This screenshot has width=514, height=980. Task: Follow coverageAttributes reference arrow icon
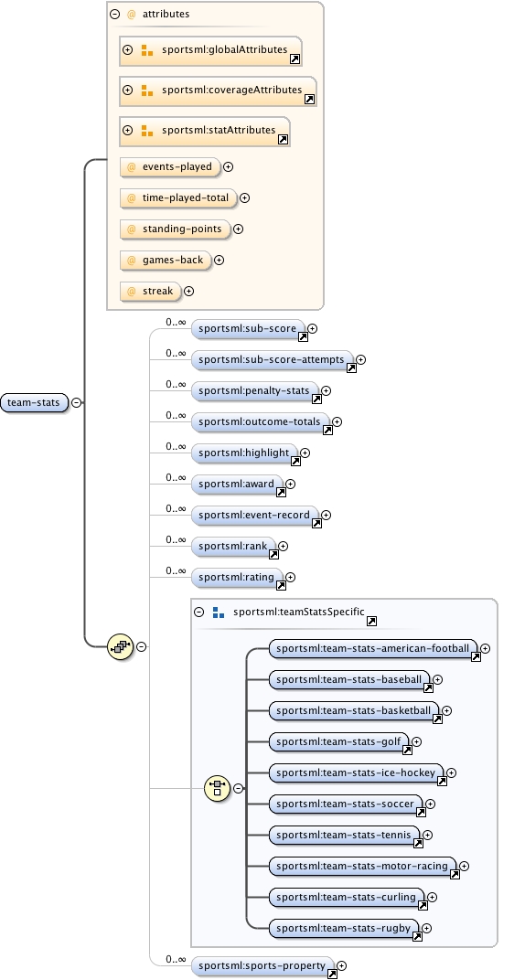[309, 100]
